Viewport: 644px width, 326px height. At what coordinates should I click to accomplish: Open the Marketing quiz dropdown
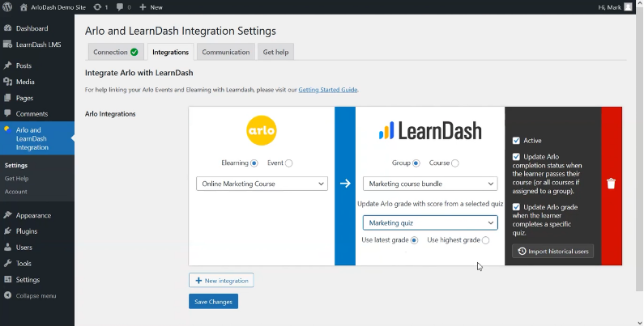point(430,222)
